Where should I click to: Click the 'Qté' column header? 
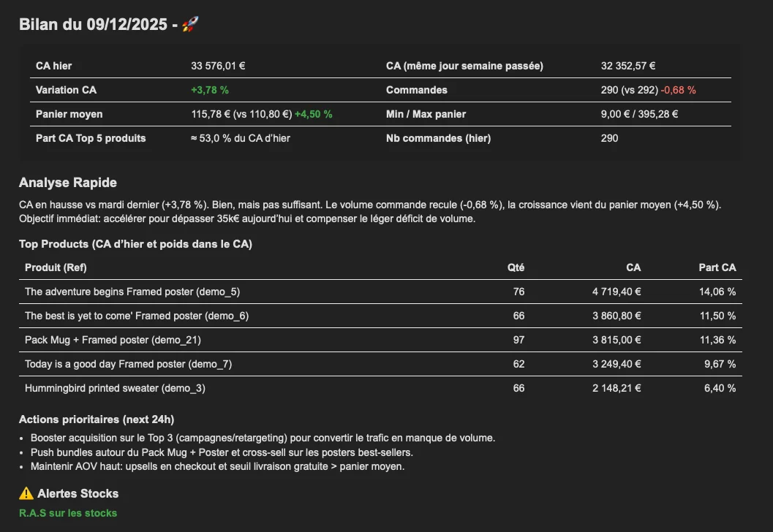coord(516,267)
